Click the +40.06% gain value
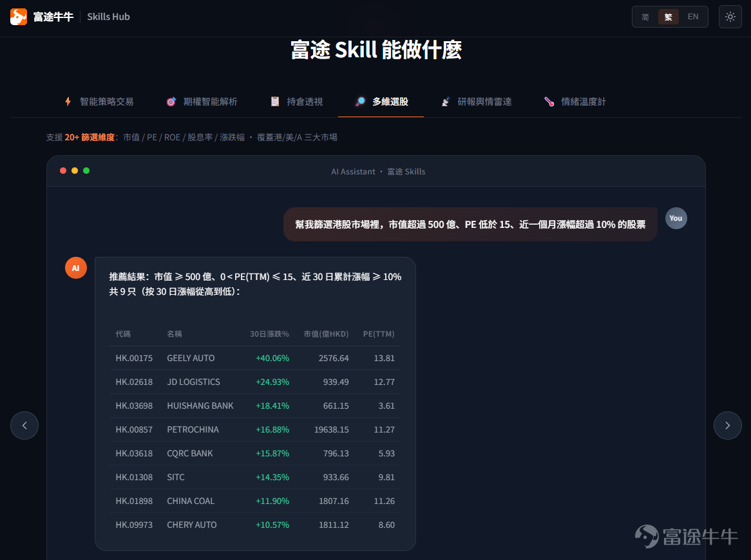The image size is (751, 560). (x=272, y=358)
